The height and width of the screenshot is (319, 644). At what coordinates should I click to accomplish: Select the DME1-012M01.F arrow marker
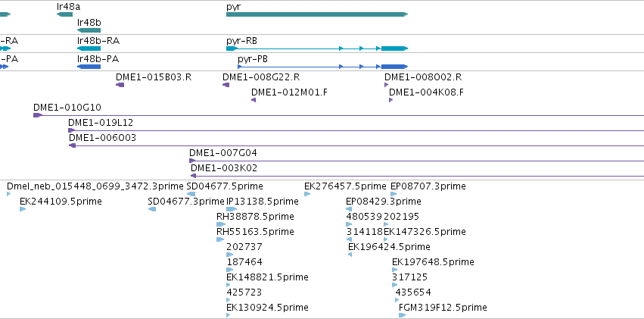254,100
